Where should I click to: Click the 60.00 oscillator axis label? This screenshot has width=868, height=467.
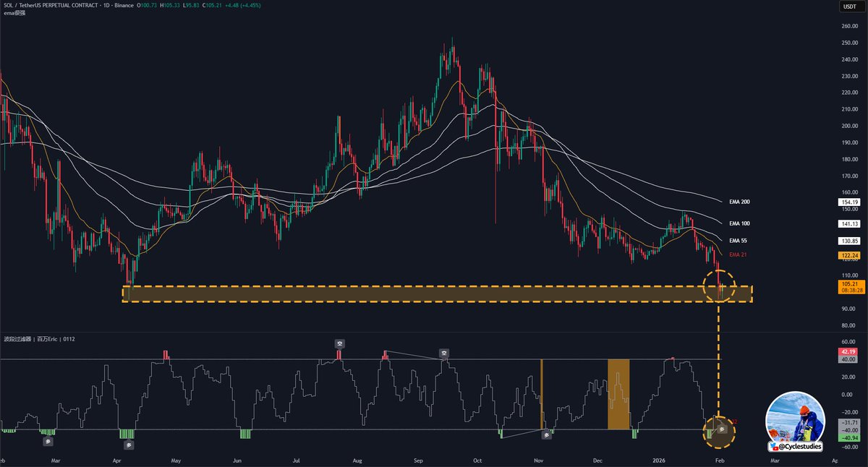[x=849, y=343]
